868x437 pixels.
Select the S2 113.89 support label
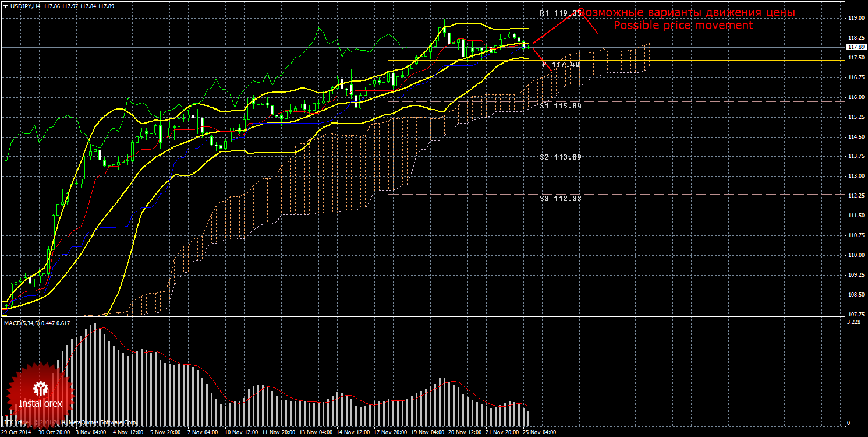coord(561,157)
